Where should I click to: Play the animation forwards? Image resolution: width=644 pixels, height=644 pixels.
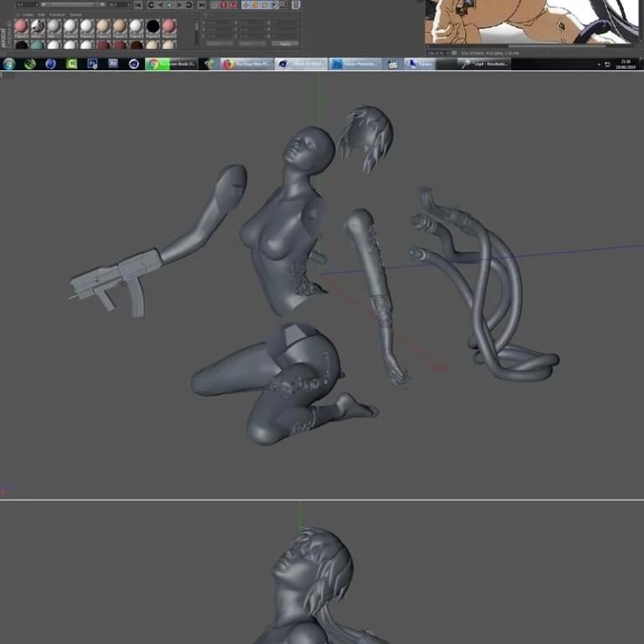169,5
